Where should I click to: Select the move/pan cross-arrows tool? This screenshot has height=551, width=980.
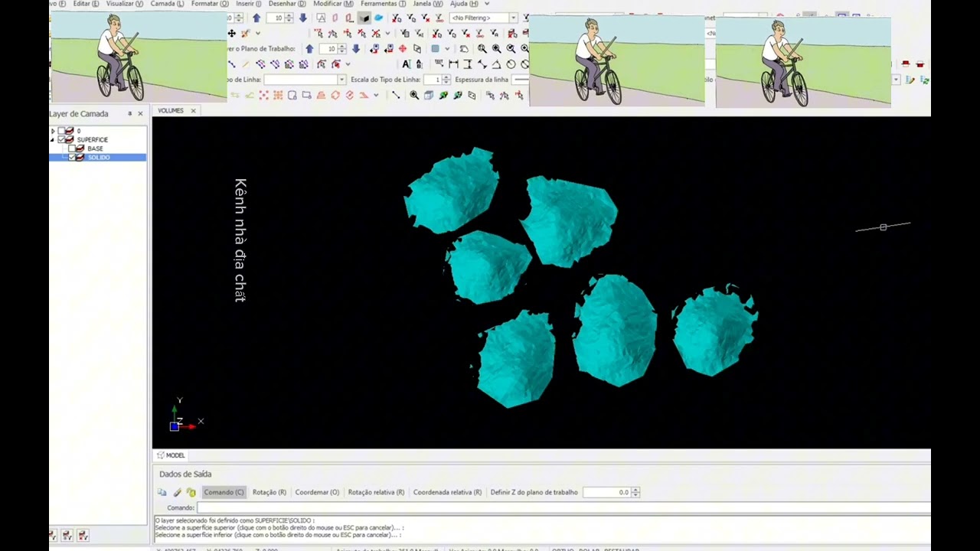coord(231,33)
